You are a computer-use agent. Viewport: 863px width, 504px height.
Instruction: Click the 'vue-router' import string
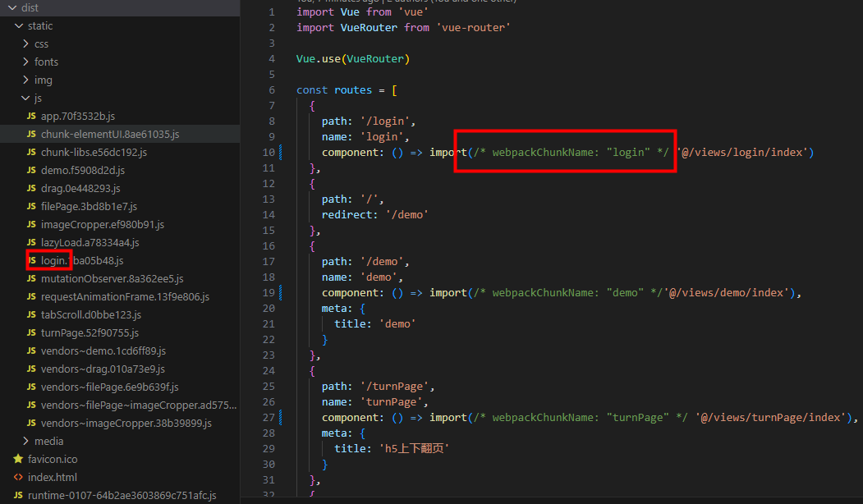473,28
